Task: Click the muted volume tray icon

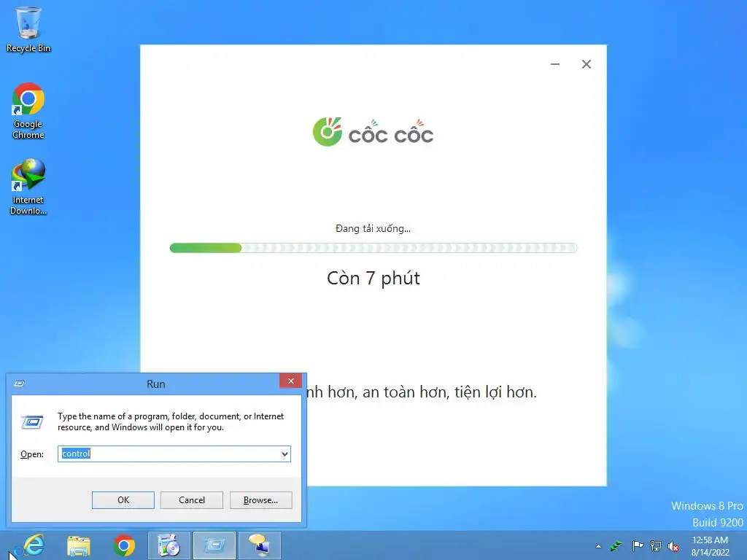Action: click(x=673, y=546)
